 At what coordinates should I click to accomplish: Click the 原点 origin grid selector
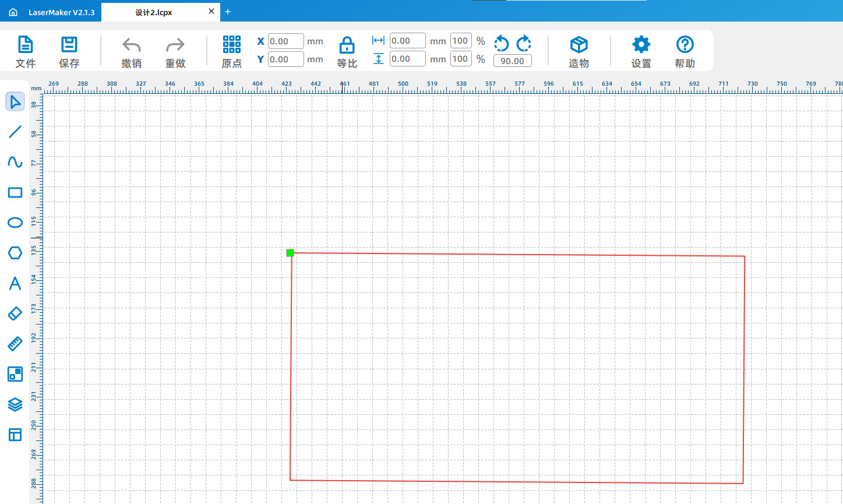(x=231, y=51)
